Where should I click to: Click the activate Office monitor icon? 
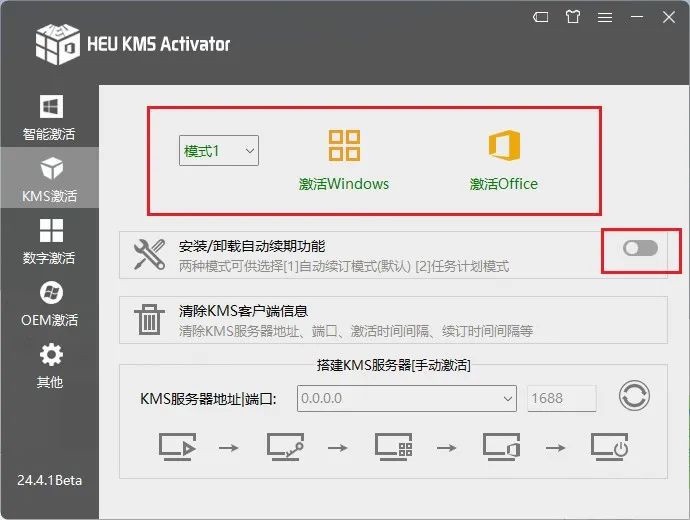(x=501, y=447)
